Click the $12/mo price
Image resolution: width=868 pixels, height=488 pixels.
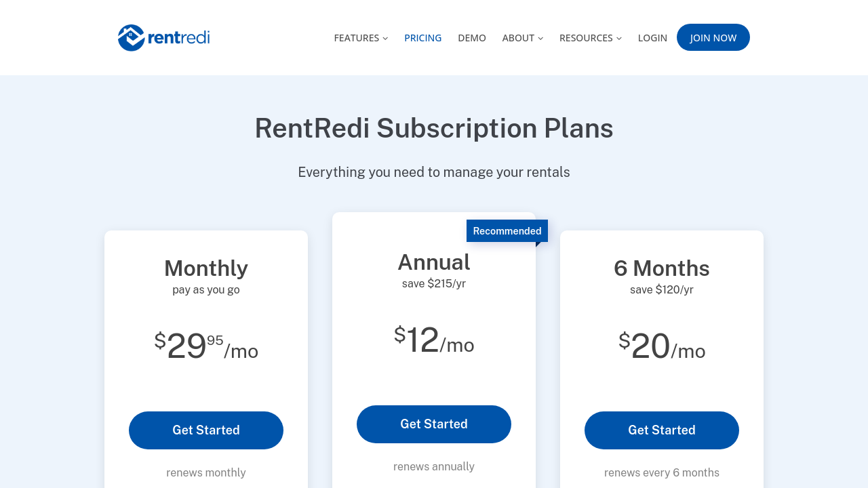(434, 340)
